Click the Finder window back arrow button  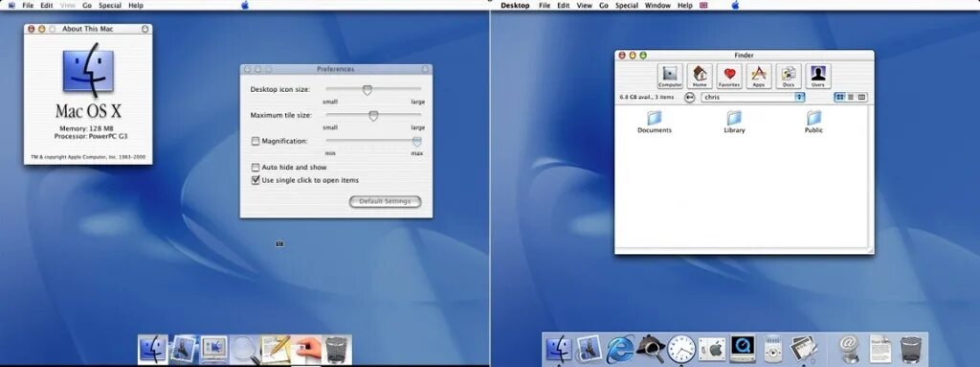tap(689, 97)
